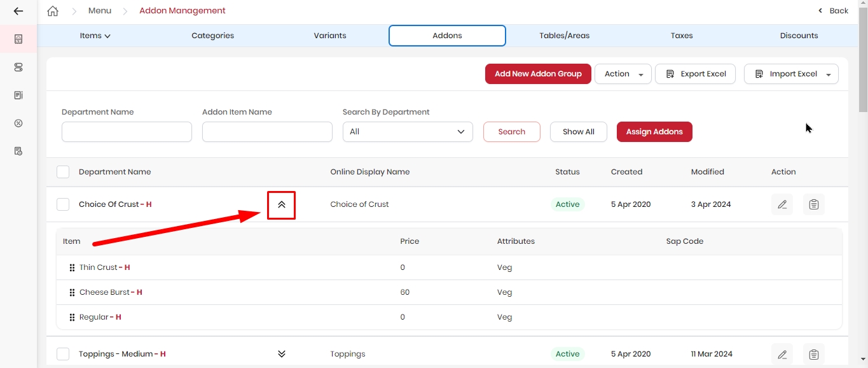Expand the Toppings - Medium addon group
868x368 pixels.
coord(282,354)
